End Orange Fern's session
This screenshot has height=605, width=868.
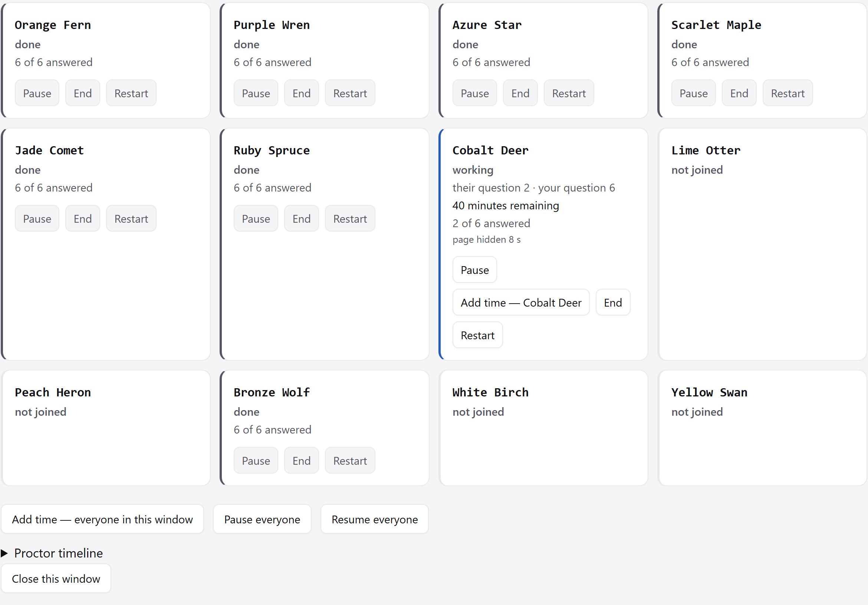click(x=82, y=93)
